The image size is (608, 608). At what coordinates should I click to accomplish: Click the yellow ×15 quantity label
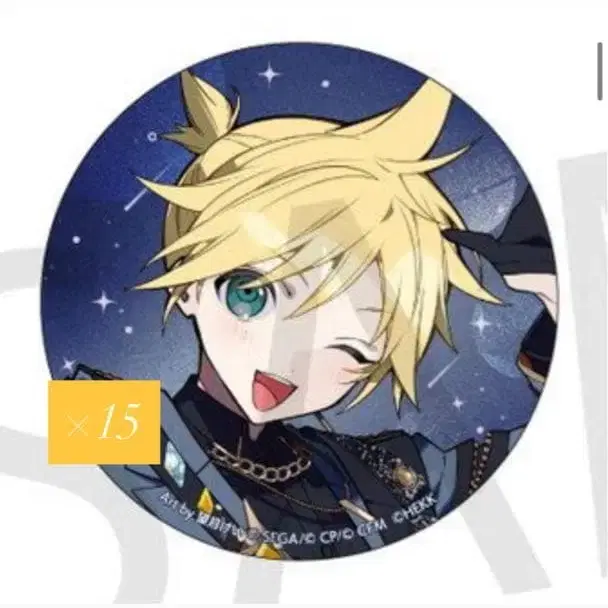pyautogui.click(x=104, y=422)
